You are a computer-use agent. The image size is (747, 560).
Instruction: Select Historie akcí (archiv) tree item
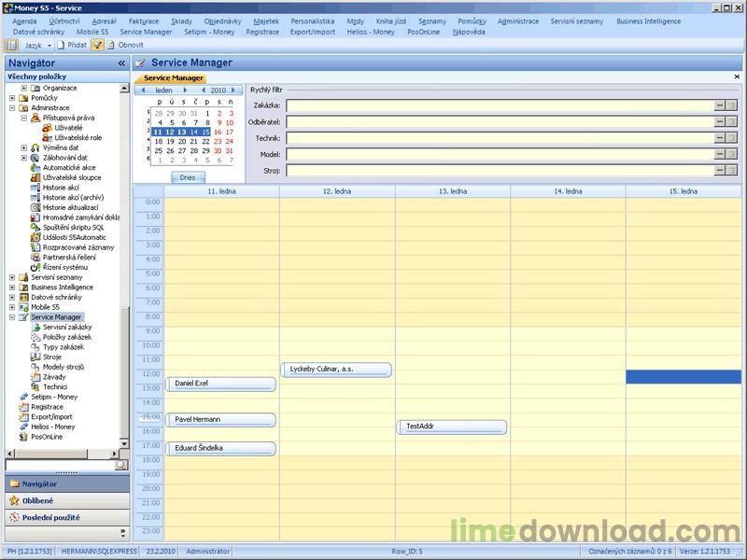coord(73,198)
